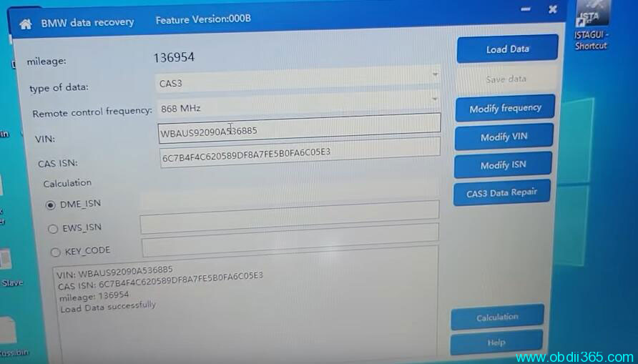Select the KEY_CODE radio button

[x=55, y=252]
